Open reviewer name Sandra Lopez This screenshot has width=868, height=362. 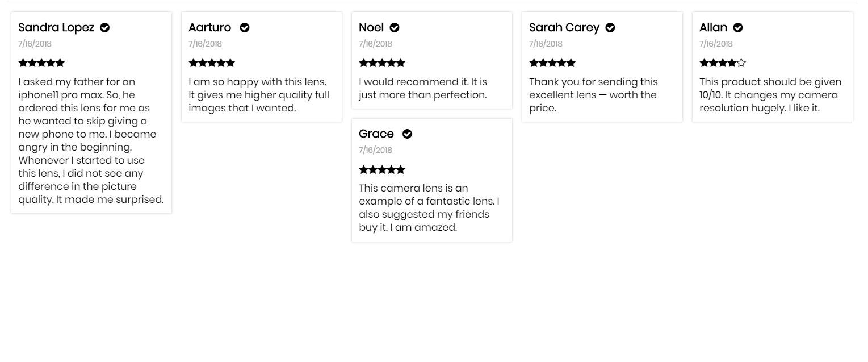tap(56, 28)
